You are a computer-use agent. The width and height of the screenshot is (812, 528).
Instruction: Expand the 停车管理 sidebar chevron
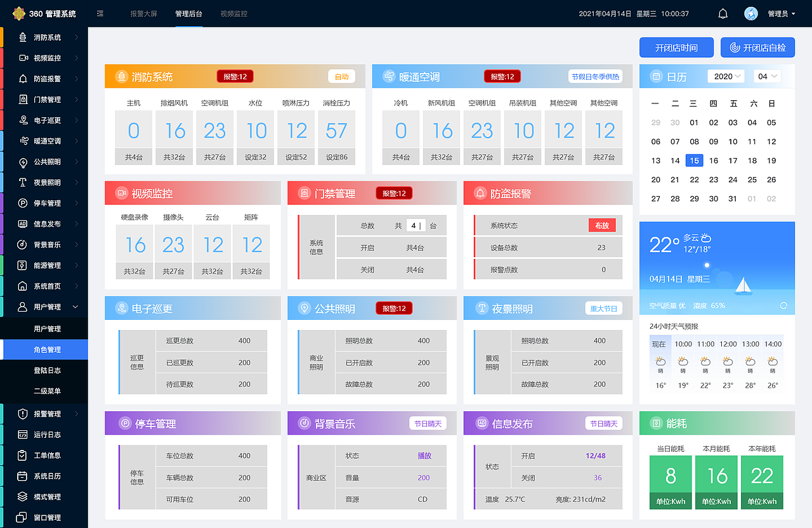tap(76, 203)
